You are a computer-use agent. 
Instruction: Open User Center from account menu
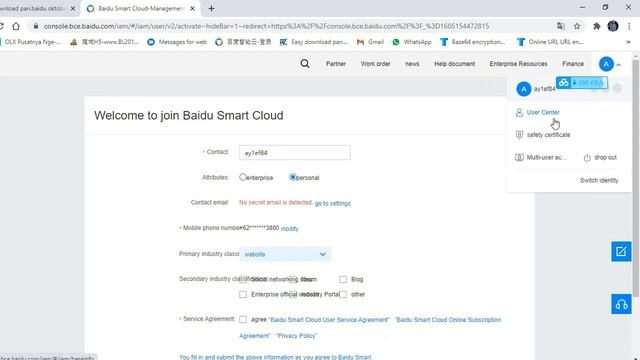click(543, 112)
